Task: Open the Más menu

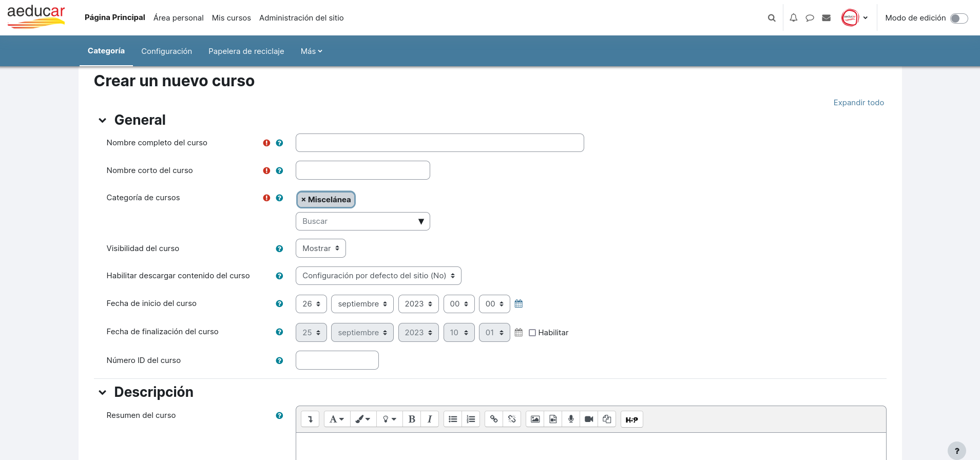Action: (x=312, y=51)
